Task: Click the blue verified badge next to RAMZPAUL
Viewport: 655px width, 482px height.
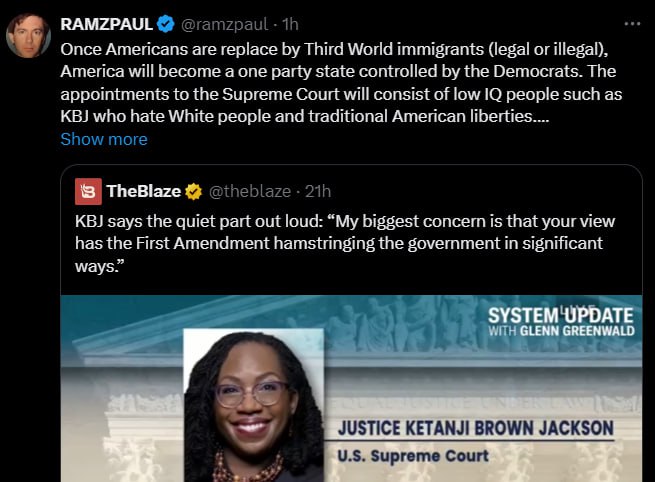Action: (165, 24)
